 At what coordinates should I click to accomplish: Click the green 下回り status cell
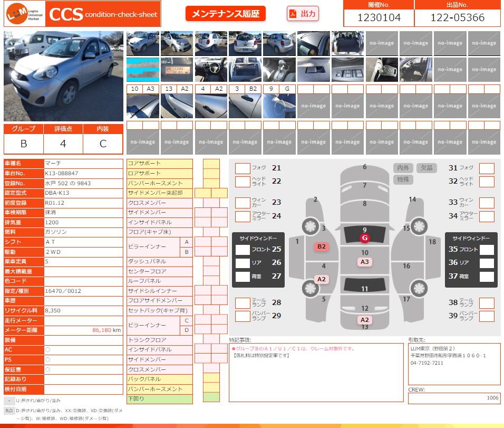[211, 398]
